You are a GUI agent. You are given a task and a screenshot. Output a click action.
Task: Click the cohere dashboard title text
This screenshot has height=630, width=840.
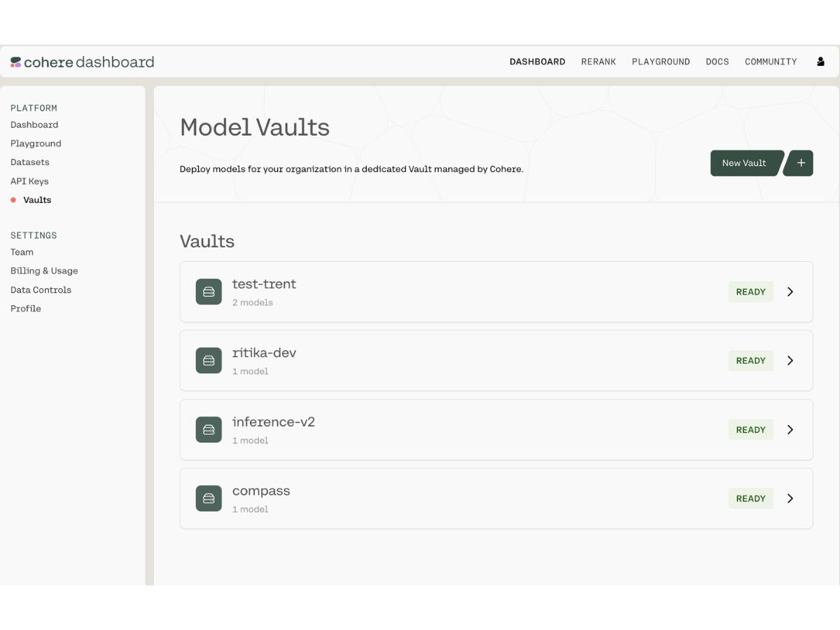click(x=89, y=62)
